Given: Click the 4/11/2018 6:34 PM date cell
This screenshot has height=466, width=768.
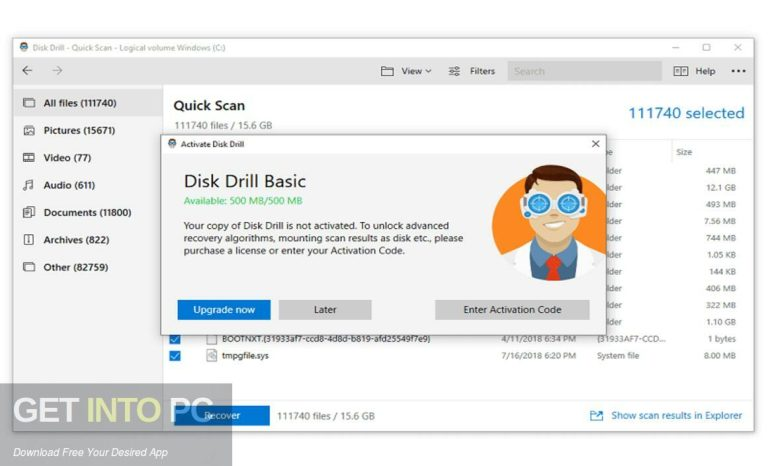Looking at the screenshot, I should coord(538,339).
